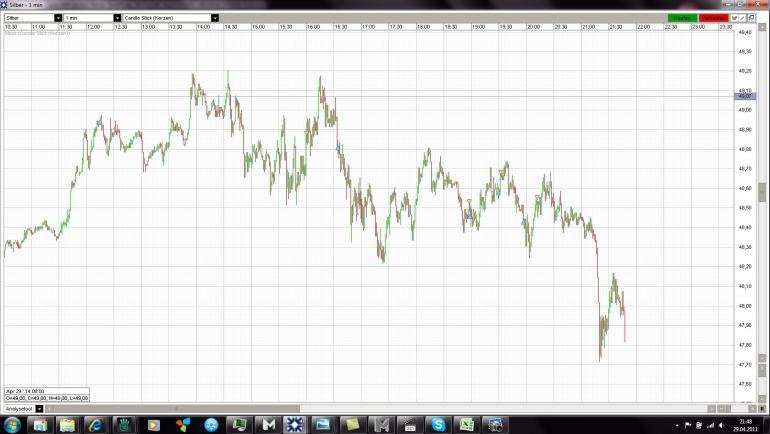Click the 48,00 price axis label
Screen dimensions: 770x434
(745, 305)
